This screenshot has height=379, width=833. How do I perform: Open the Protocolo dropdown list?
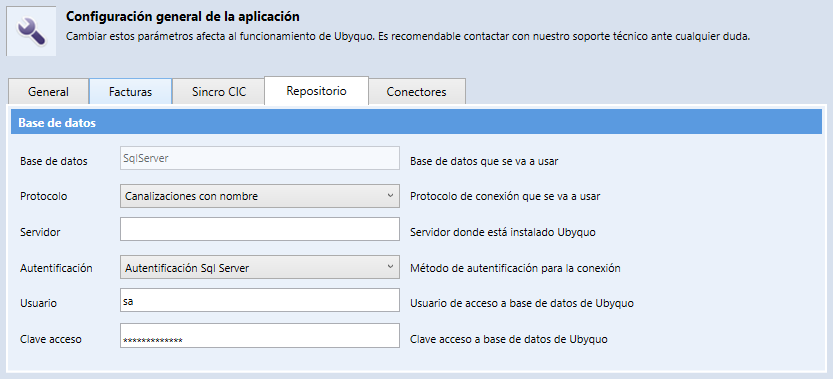click(260, 196)
